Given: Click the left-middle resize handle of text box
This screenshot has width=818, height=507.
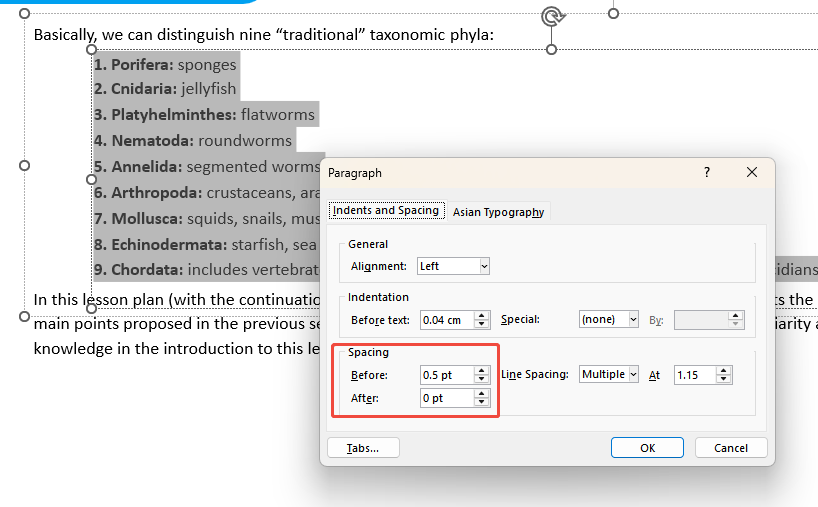Looking at the screenshot, I should [x=25, y=165].
